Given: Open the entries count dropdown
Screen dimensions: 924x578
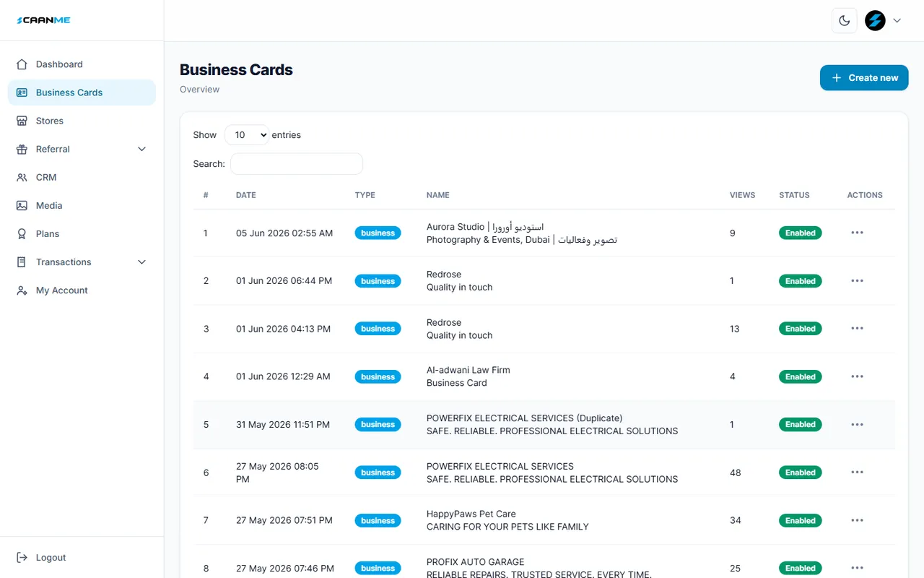Looking at the screenshot, I should [x=247, y=135].
